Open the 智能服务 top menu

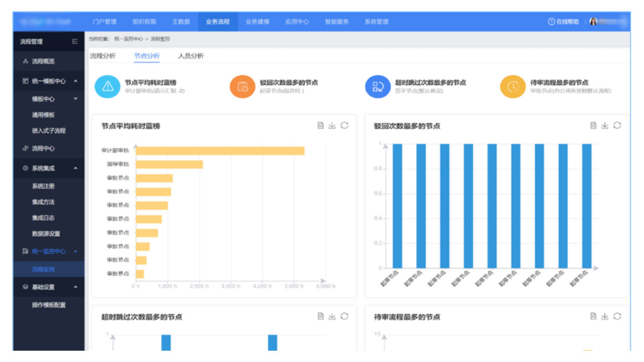[337, 22]
